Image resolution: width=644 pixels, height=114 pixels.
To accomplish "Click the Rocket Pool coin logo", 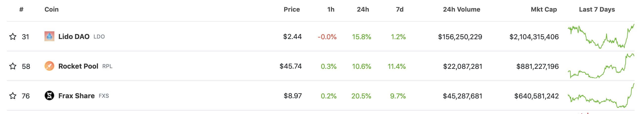I will point(49,66).
